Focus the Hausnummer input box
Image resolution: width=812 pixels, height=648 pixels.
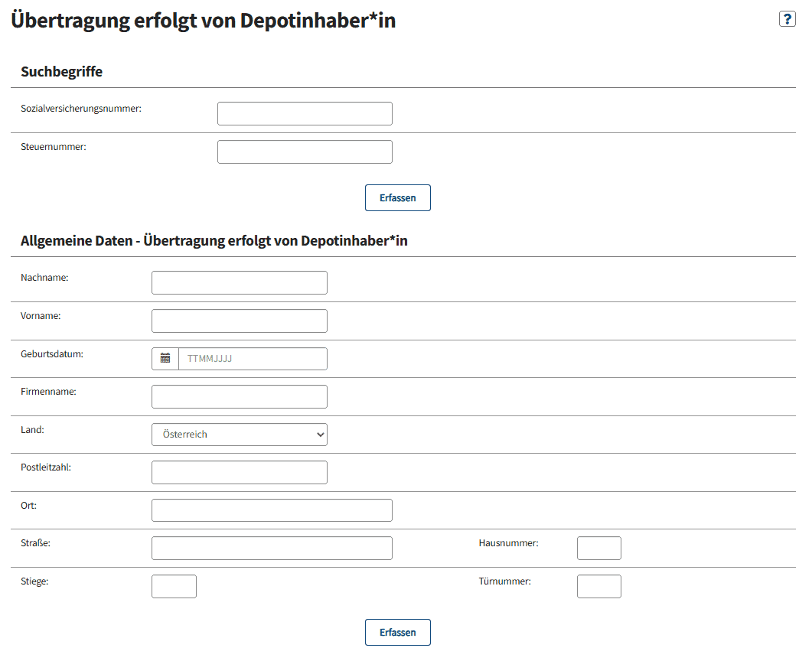coord(599,548)
